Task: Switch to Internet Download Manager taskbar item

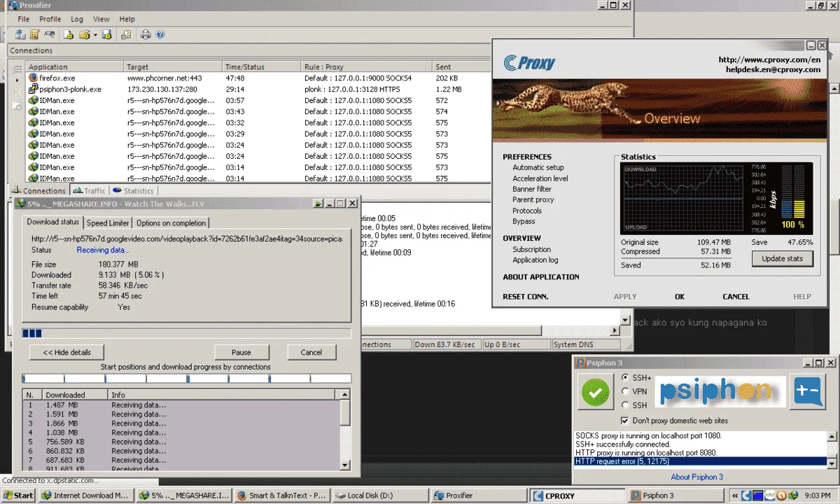Action: (x=86, y=496)
